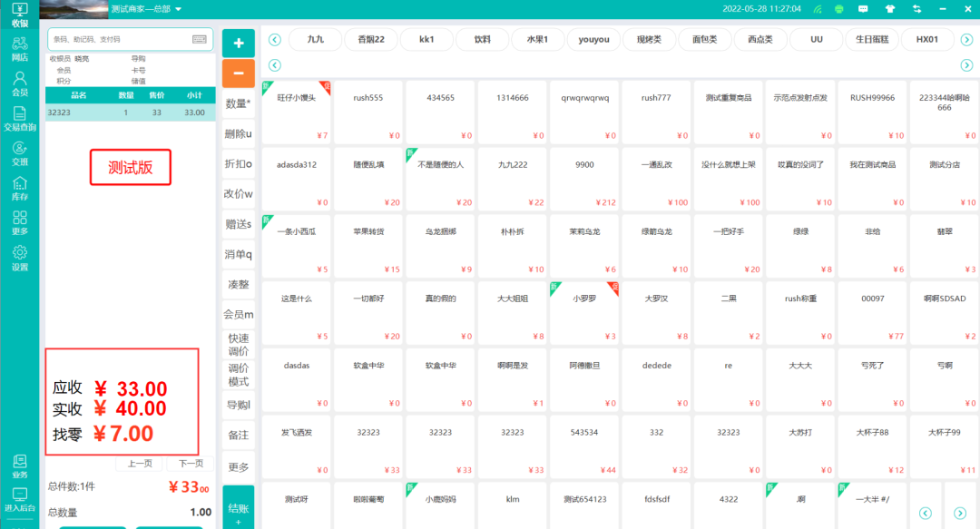
Task: Click the 折扣o discount button
Action: [238, 163]
